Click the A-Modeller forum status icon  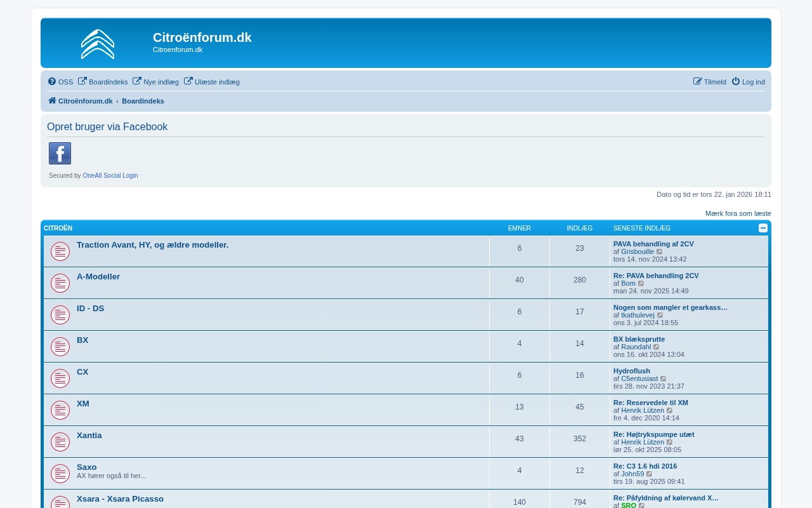60,283
